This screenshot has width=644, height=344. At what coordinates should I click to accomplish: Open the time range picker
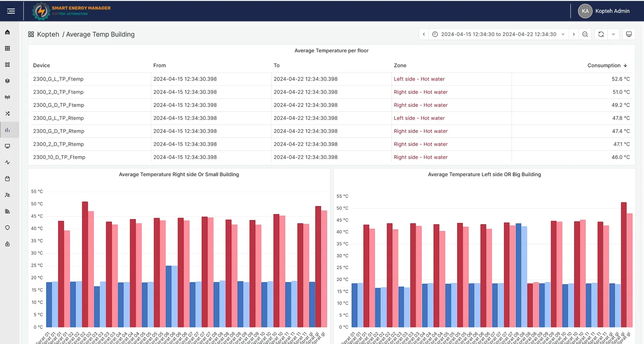(499, 34)
